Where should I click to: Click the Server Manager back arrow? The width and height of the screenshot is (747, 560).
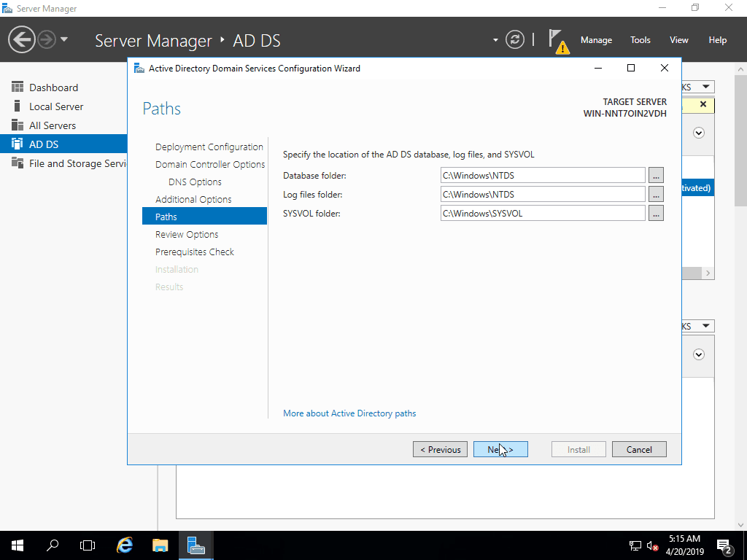21,39
